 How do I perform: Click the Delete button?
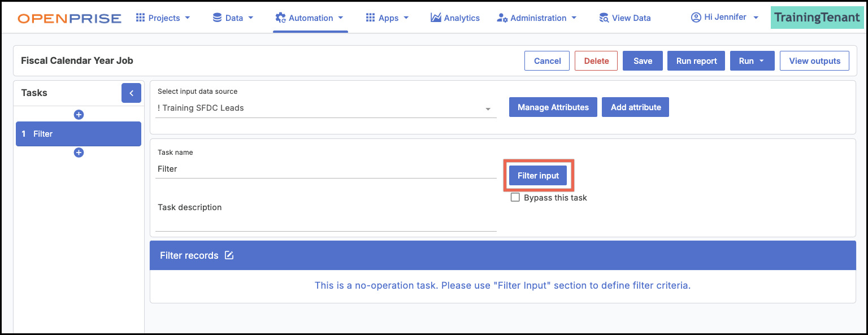596,61
